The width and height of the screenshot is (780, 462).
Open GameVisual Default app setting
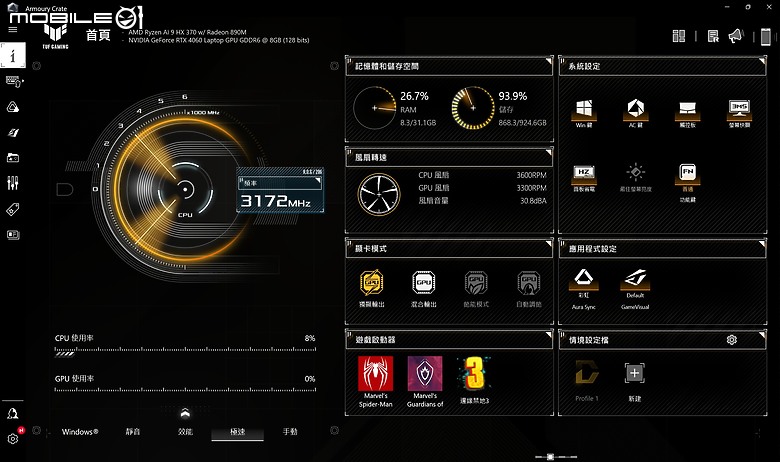coord(635,289)
